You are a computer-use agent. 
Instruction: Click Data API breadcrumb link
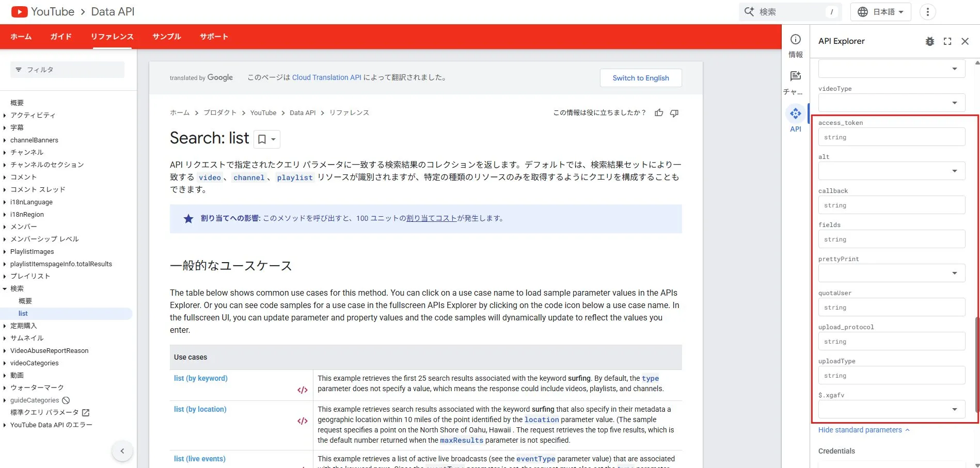point(303,112)
